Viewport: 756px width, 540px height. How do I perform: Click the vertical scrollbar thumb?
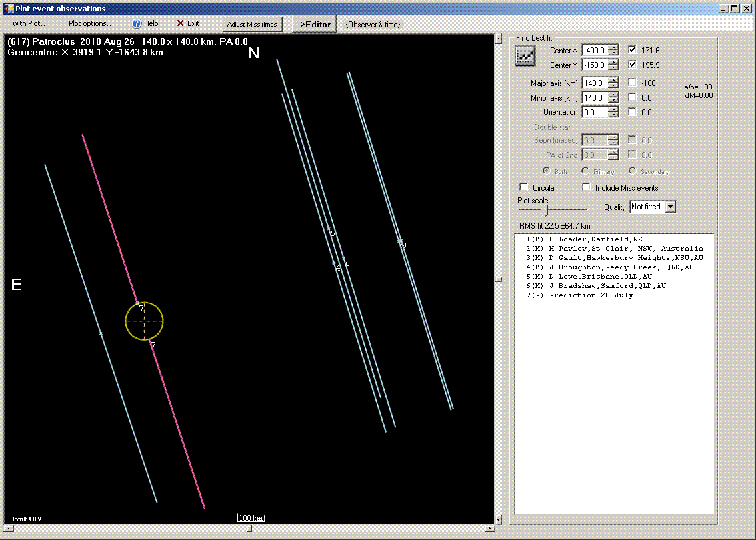coord(499,279)
